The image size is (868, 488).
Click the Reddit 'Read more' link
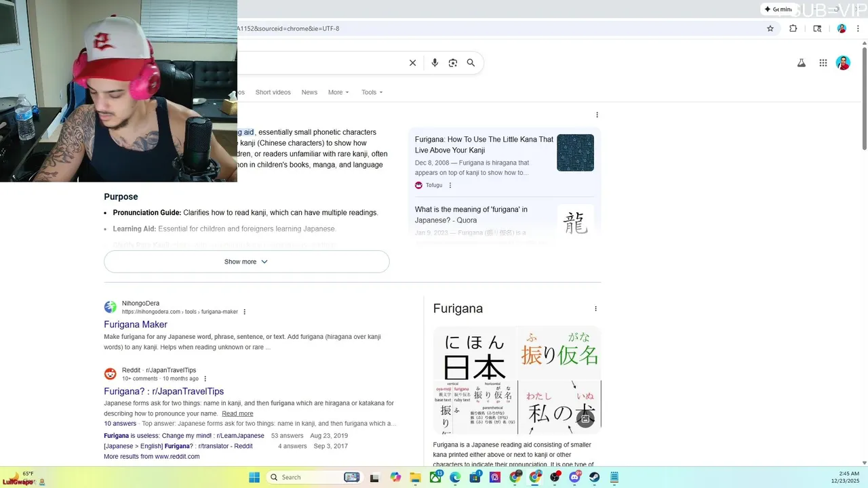coord(237,413)
